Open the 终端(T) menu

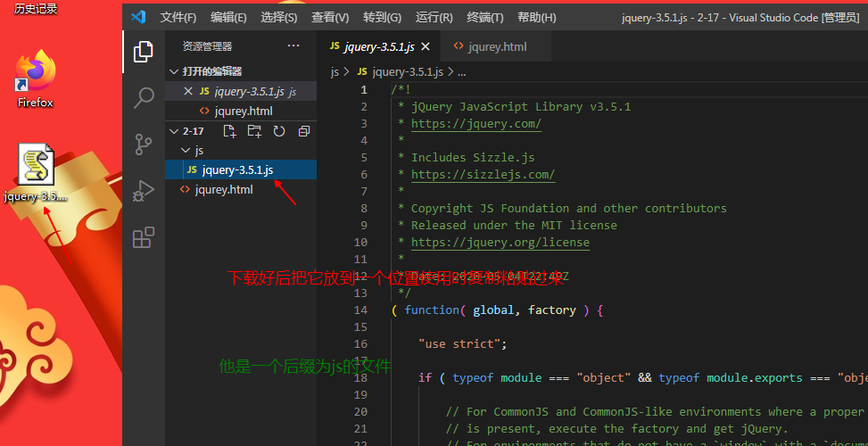485,17
